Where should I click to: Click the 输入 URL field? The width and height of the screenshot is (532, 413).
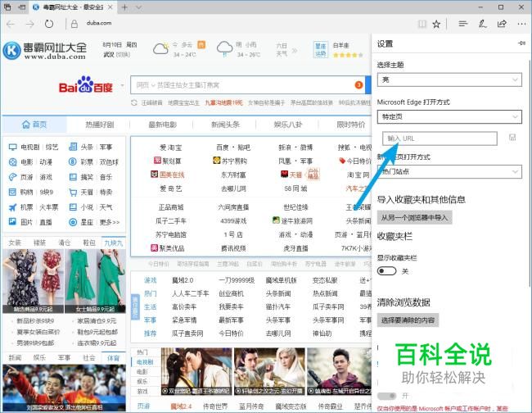point(440,138)
